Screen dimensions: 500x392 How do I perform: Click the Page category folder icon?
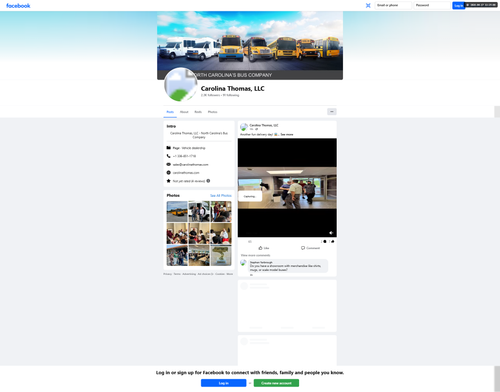(x=169, y=148)
